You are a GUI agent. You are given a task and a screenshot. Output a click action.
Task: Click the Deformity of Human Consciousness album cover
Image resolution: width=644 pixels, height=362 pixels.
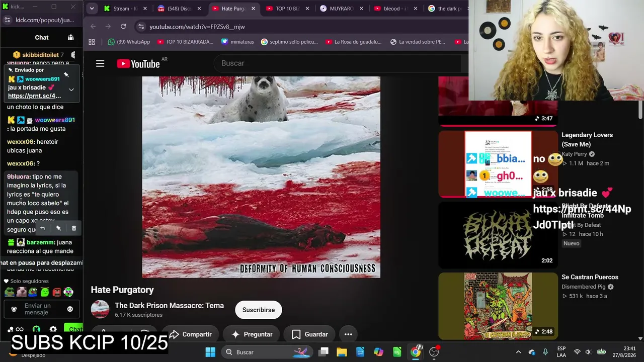[x=261, y=177]
